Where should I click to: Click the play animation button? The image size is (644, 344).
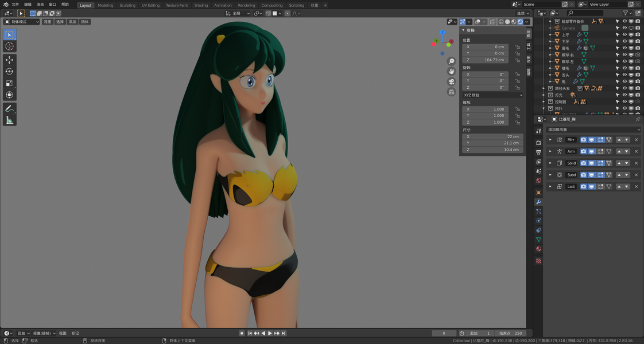tap(270, 333)
